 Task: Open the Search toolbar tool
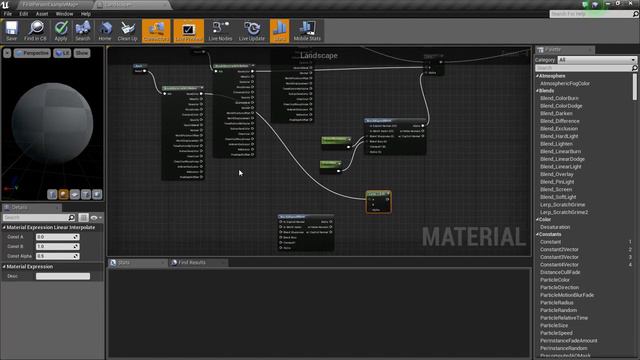point(82,31)
